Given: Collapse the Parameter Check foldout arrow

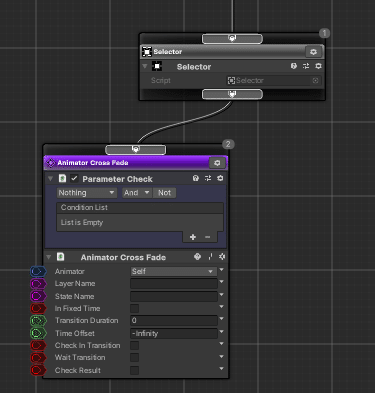Looking at the screenshot, I should tap(50, 179).
